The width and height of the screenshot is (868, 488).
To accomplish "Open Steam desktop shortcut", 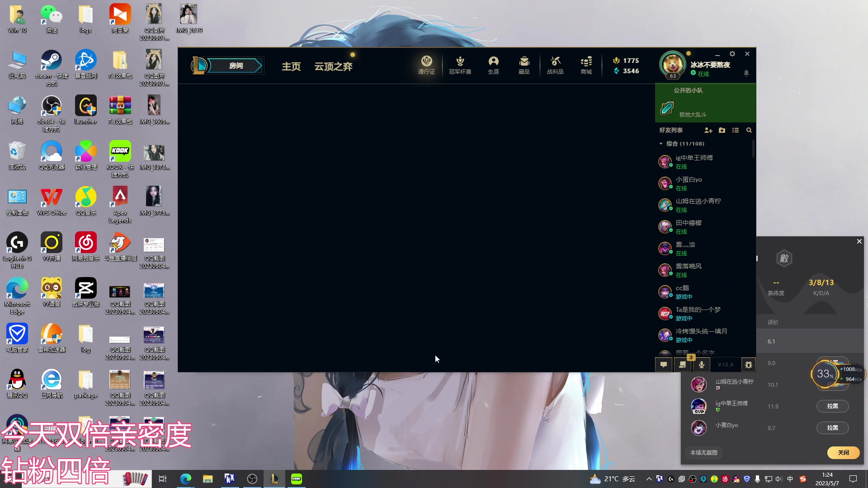I will click(51, 68).
